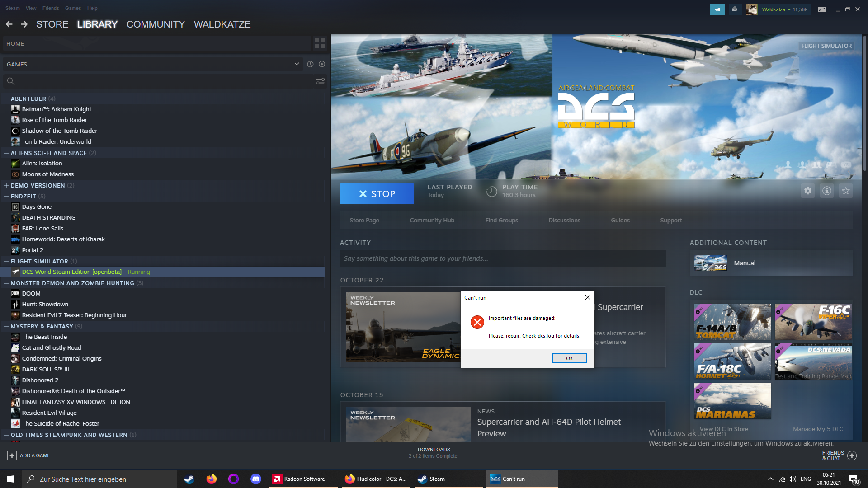The image size is (868, 488).
Task: Click the taskbar volume icon
Action: coord(793,479)
